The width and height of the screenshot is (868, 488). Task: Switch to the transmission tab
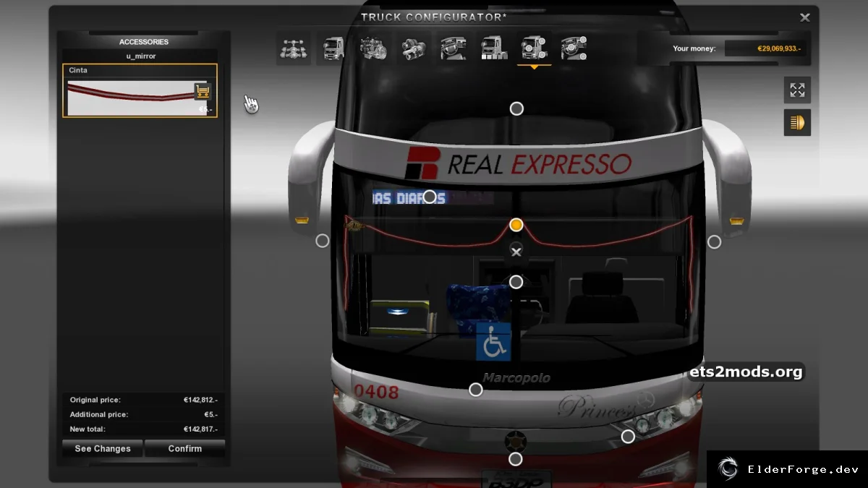(x=414, y=48)
